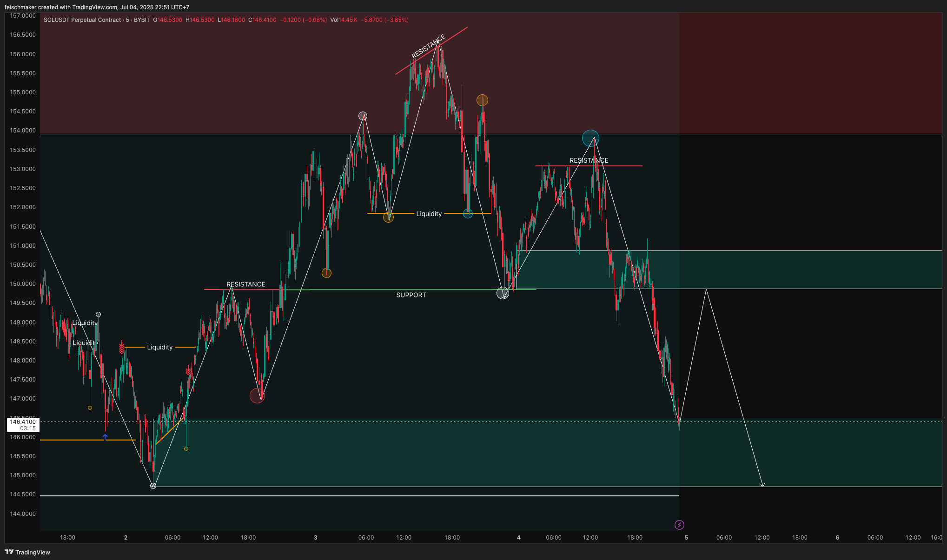947x560 pixels.
Task: Click the date label 2 on time axis
Action: [126, 538]
